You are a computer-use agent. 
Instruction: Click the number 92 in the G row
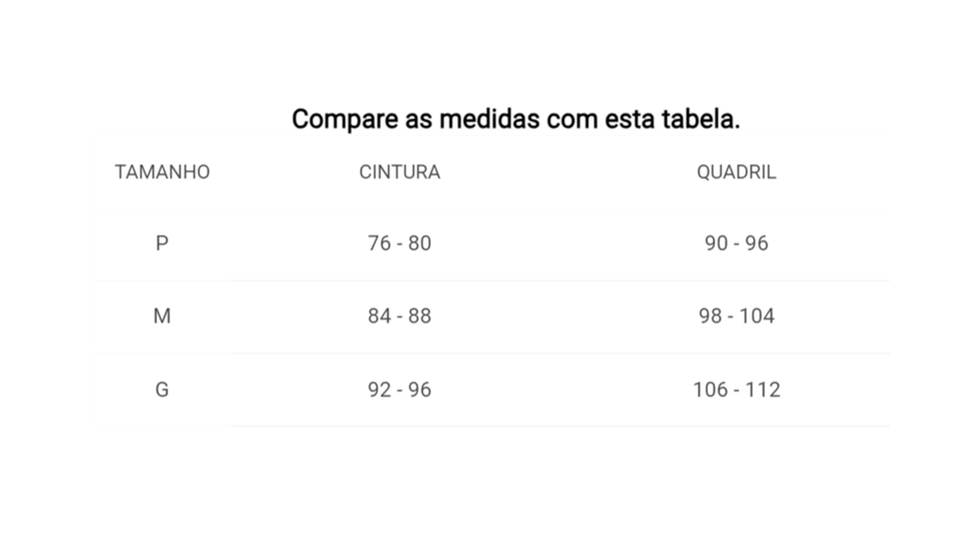380,390
